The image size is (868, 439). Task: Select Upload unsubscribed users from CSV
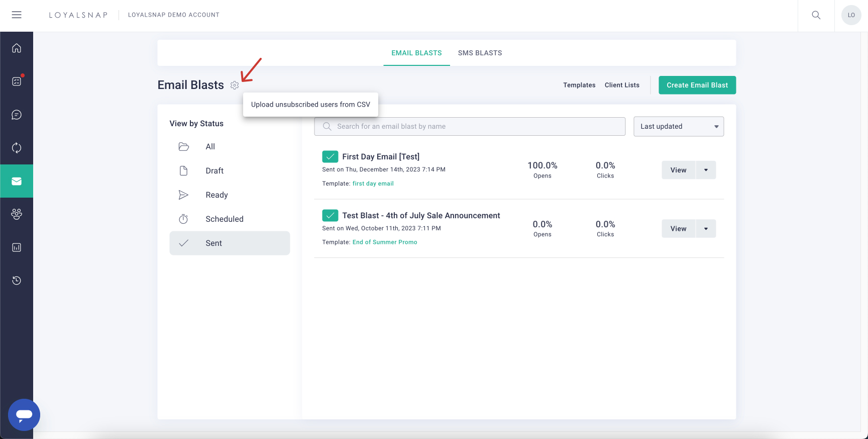pos(310,105)
